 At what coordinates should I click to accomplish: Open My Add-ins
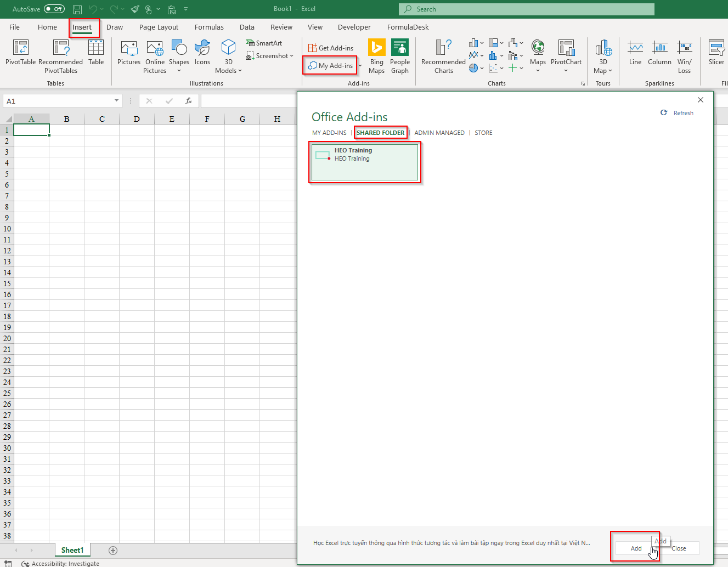point(331,66)
